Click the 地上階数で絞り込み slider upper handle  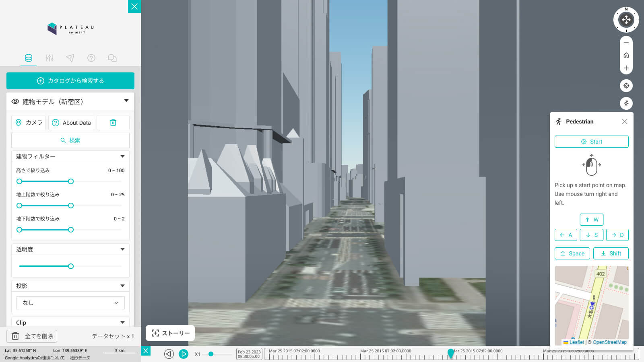(71, 206)
